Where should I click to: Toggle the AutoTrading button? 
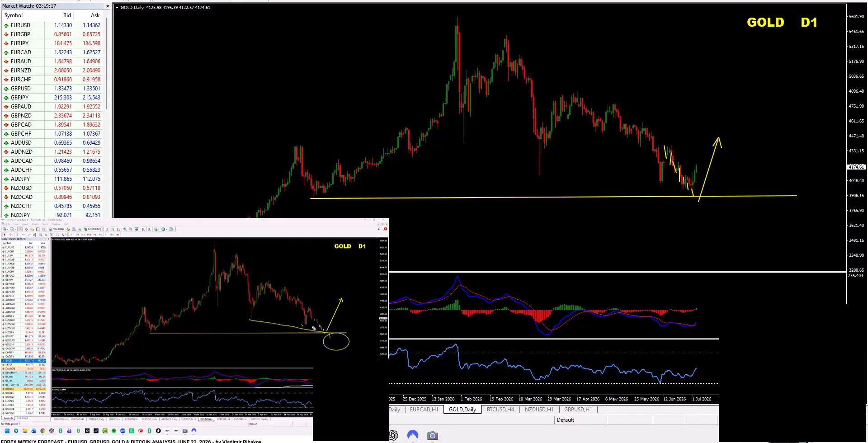[x=92, y=229]
